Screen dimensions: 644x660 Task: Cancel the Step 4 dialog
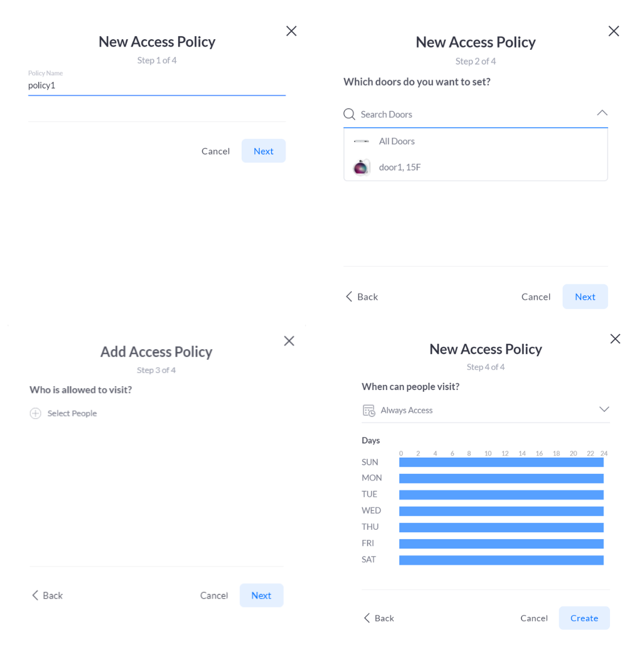pos(534,618)
